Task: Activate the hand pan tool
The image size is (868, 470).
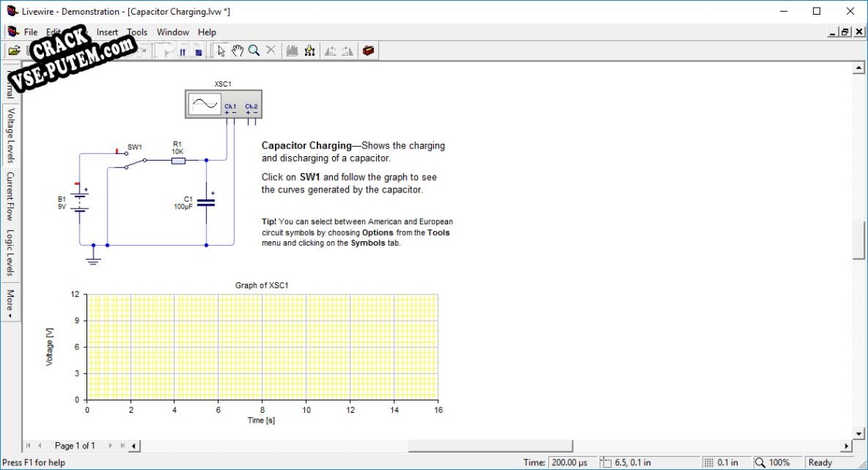Action: (x=238, y=51)
